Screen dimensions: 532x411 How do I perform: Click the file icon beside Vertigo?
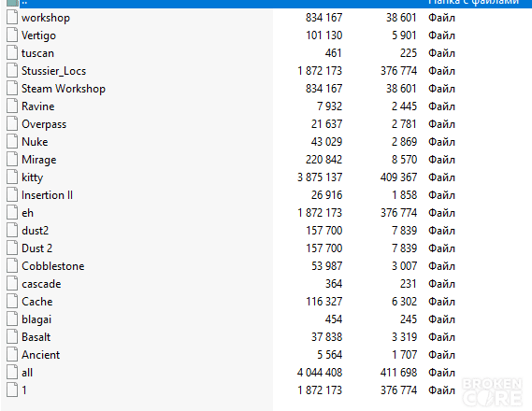(12, 35)
